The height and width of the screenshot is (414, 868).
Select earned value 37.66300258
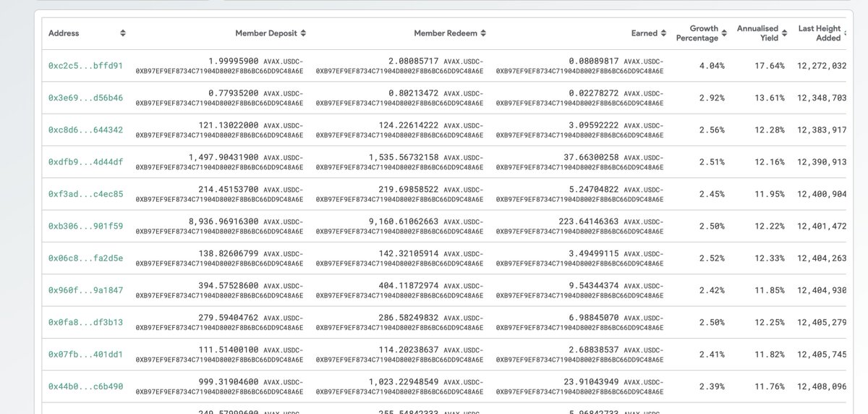click(x=590, y=157)
